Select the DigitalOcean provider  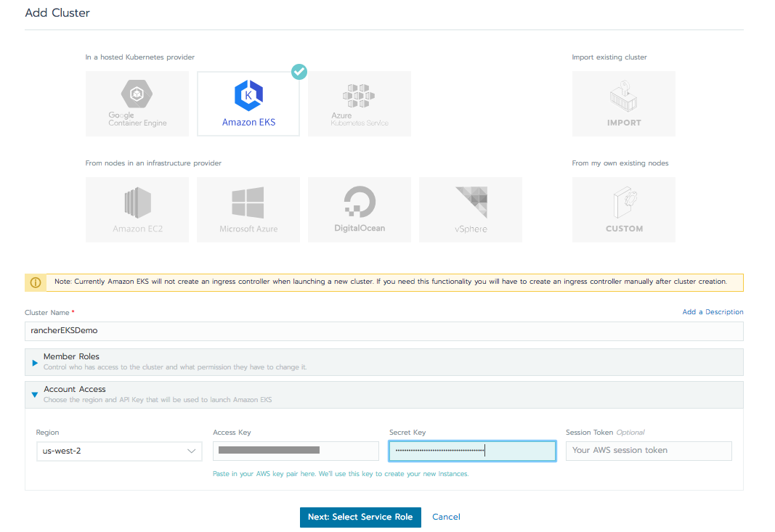359,209
